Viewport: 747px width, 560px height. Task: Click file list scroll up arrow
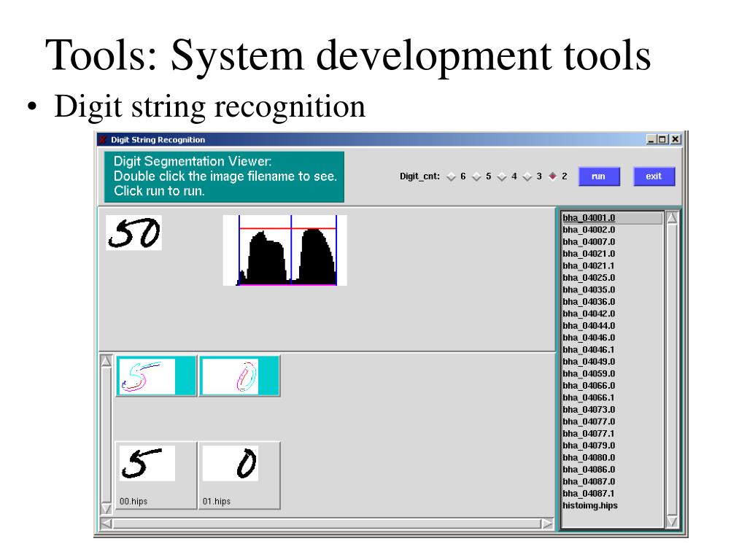tap(672, 218)
